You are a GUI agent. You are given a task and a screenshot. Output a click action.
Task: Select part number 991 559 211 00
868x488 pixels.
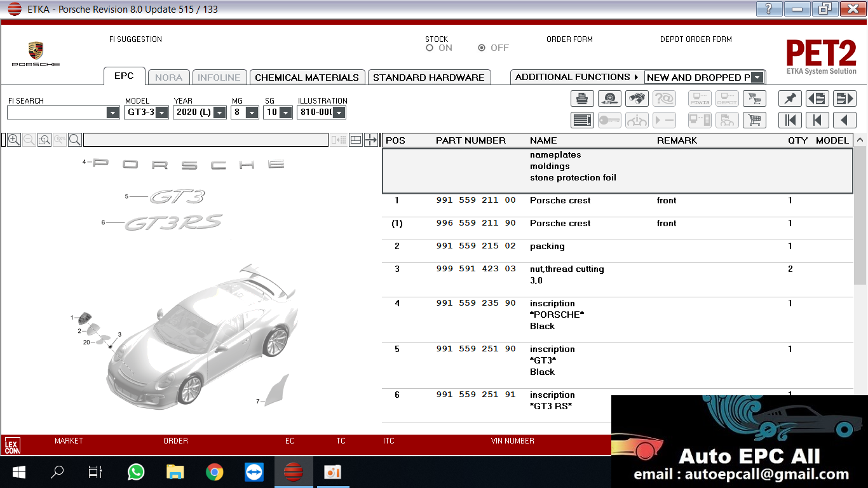tap(476, 201)
